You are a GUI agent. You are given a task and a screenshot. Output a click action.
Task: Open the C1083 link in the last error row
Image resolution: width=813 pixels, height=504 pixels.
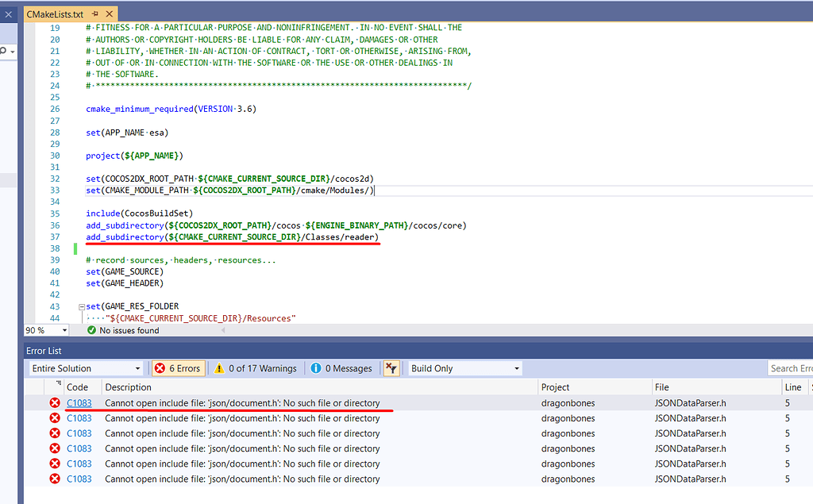point(79,479)
